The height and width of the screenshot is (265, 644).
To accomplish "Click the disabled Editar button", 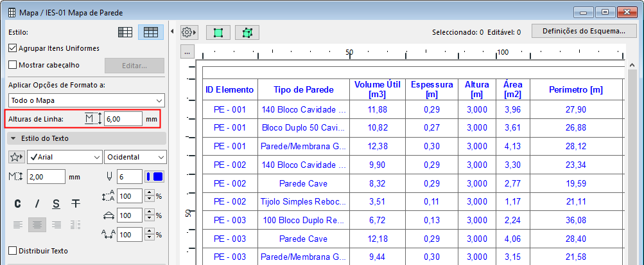I will coord(134,66).
